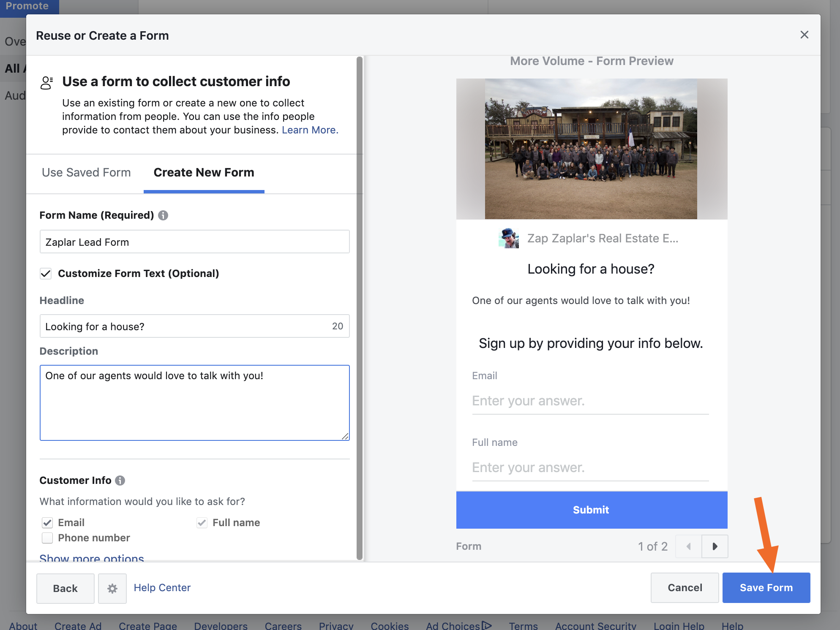The height and width of the screenshot is (630, 840).
Task: Open the Help Center link
Action: pos(162,588)
